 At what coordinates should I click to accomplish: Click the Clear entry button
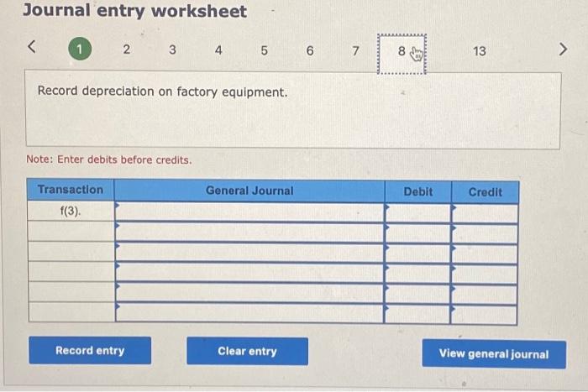(248, 351)
